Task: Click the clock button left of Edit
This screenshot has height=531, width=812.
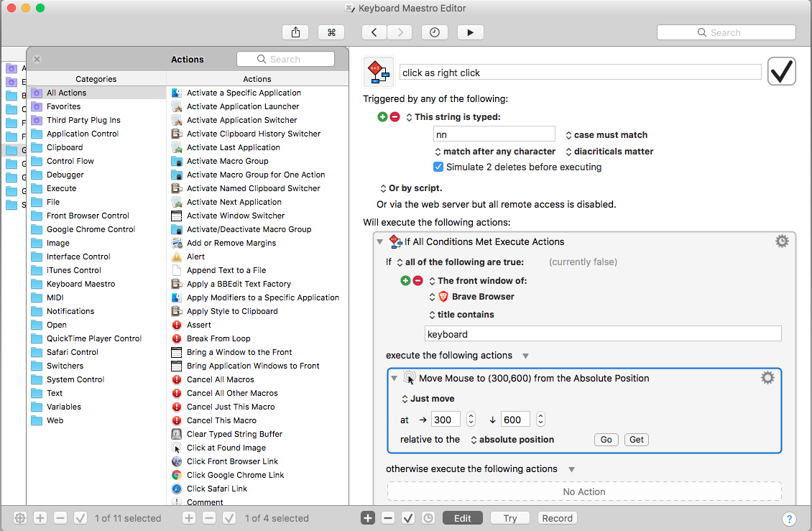Action: (x=428, y=518)
